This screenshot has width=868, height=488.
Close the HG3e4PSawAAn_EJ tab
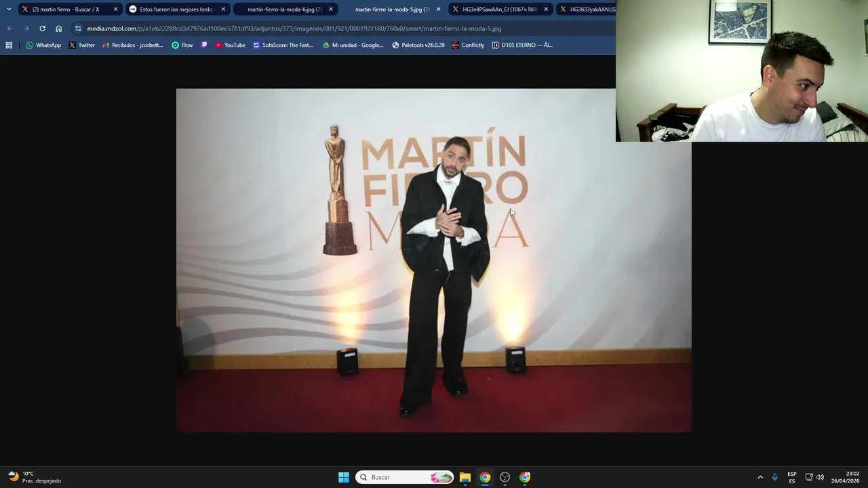[x=546, y=9]
